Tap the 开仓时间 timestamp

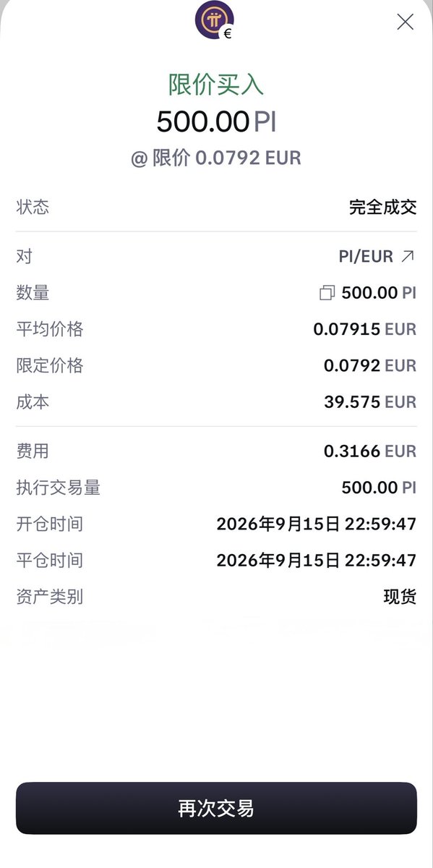(317, 524)
